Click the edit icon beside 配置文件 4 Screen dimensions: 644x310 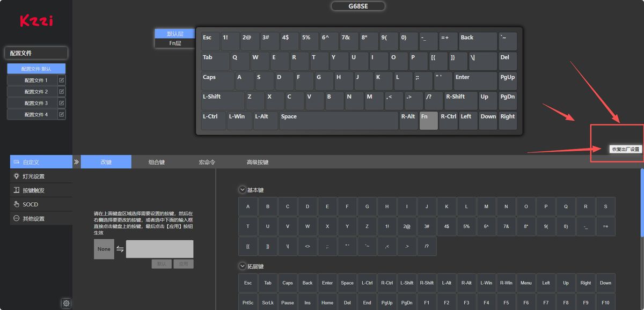pos(61,114)
